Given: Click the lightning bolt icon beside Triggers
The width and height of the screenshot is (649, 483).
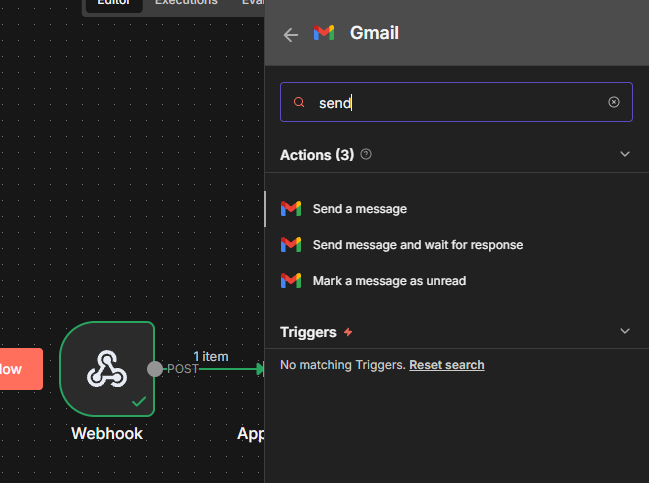Looking at the screenshot, I should coord(348,332).
